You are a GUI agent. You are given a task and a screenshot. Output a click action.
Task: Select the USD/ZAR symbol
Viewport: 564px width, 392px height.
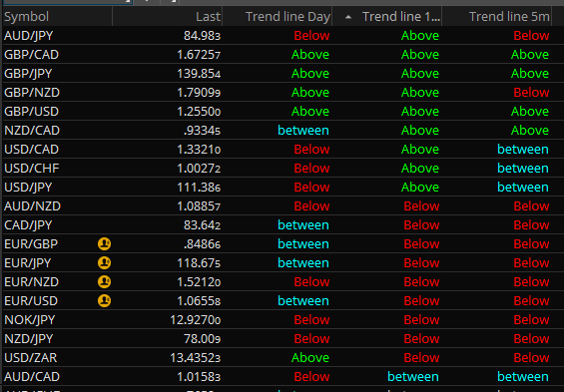coord(31,358)
